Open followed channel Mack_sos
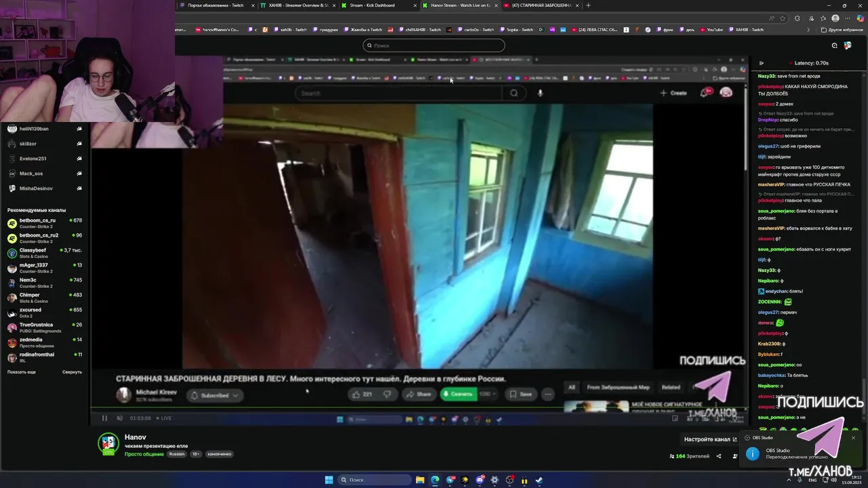868x488 pixels. coord(44,174)
